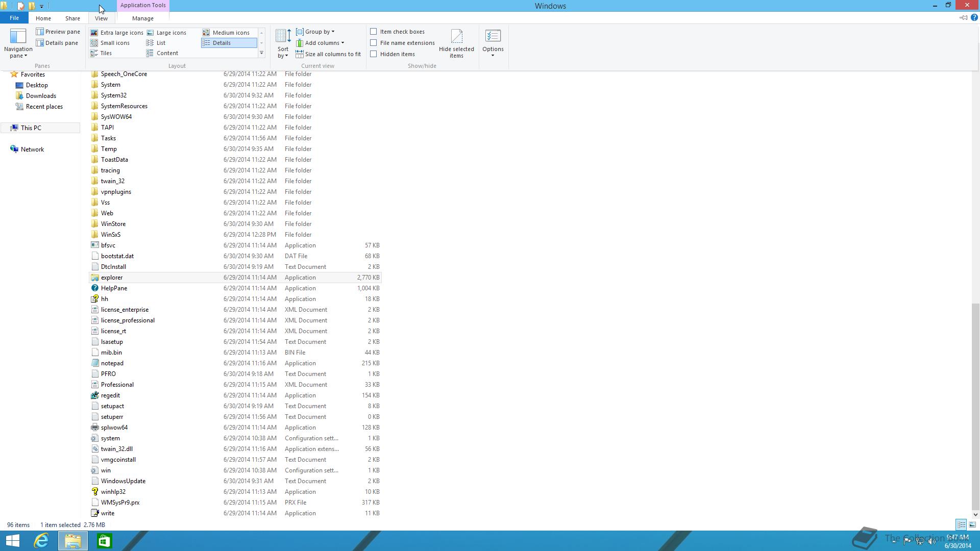Select the WMSysPr9.prx file

(235, 503)
